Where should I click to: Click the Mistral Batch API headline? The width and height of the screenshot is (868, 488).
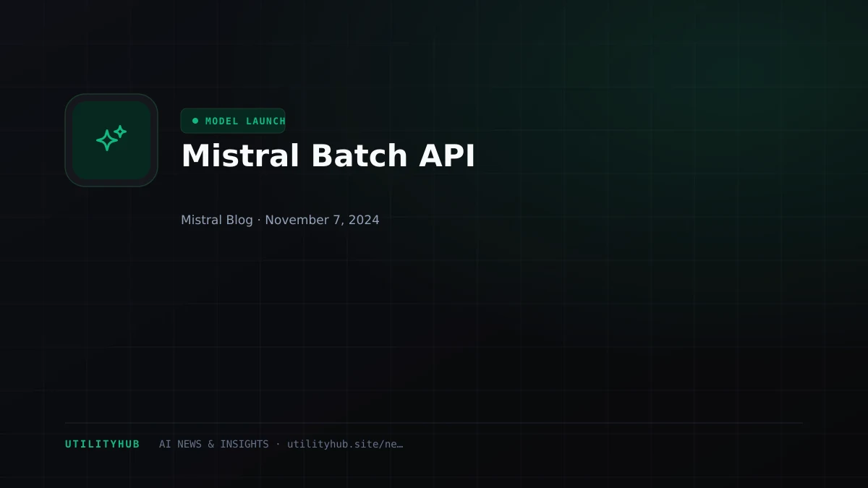click(x=328, y=156)
